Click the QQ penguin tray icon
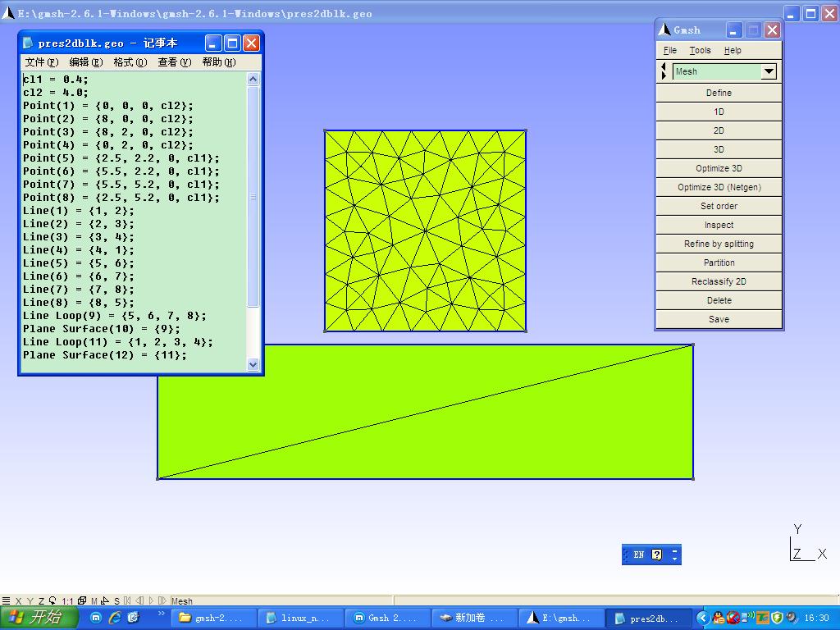840x630 pixels. click(719, 619)
